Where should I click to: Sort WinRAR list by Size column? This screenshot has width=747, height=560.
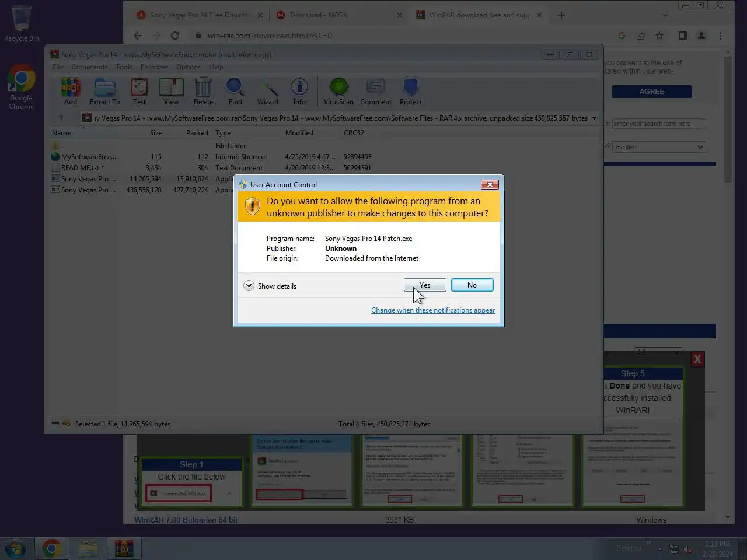coord(141,133)
